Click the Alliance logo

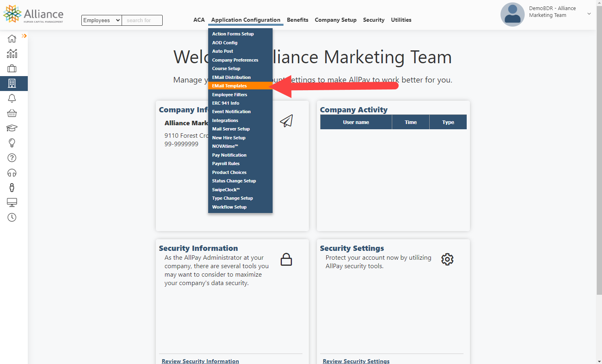pos(33,14)
